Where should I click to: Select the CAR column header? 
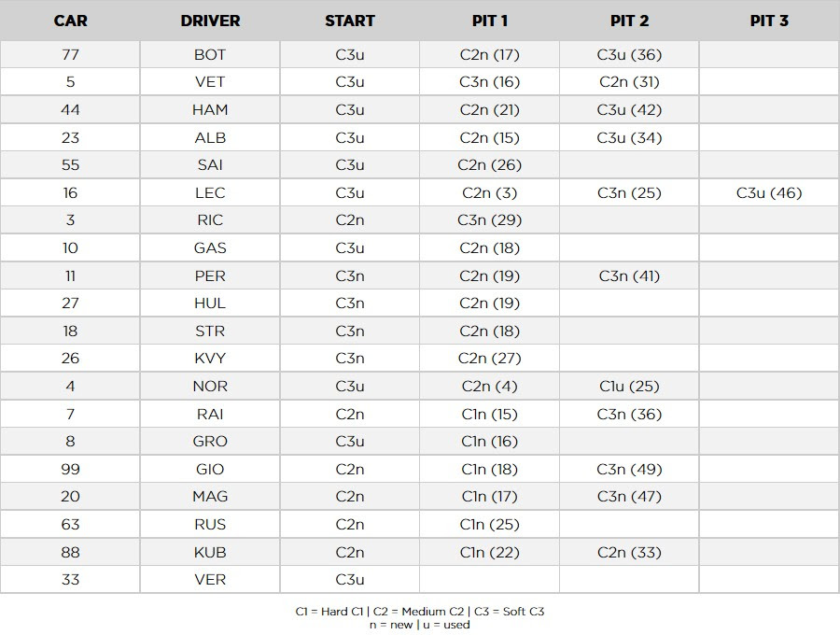(x=70, y=21)
